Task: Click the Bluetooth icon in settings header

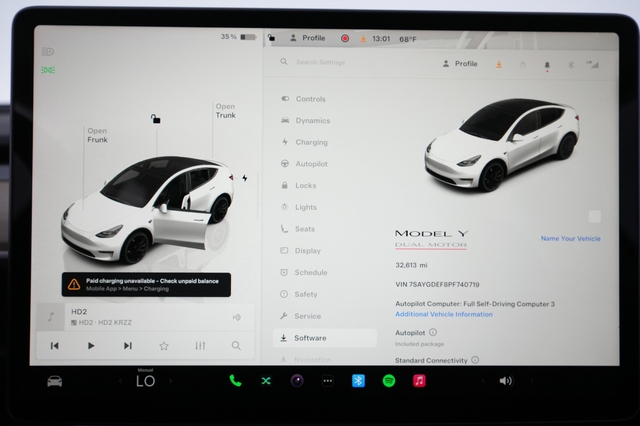Action: pyautogui.click(x=571, y=65)
